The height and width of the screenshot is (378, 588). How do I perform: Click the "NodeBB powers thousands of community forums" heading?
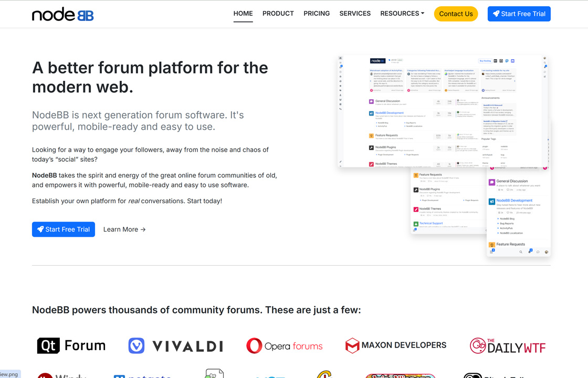pos(196,310)
